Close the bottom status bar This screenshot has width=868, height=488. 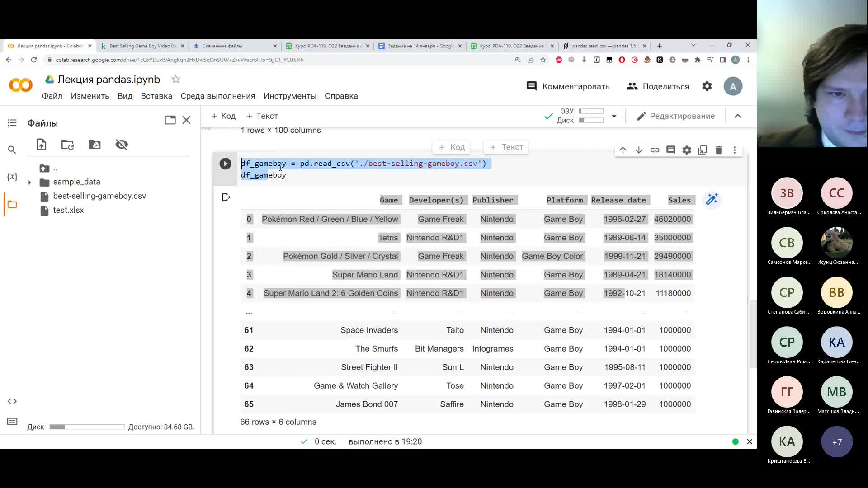(750, 442)
